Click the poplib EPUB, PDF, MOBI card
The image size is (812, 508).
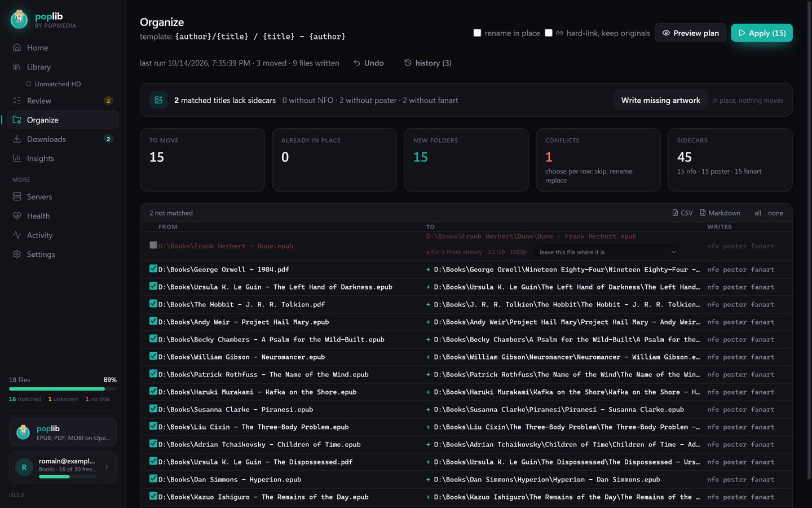pos(63,432)
